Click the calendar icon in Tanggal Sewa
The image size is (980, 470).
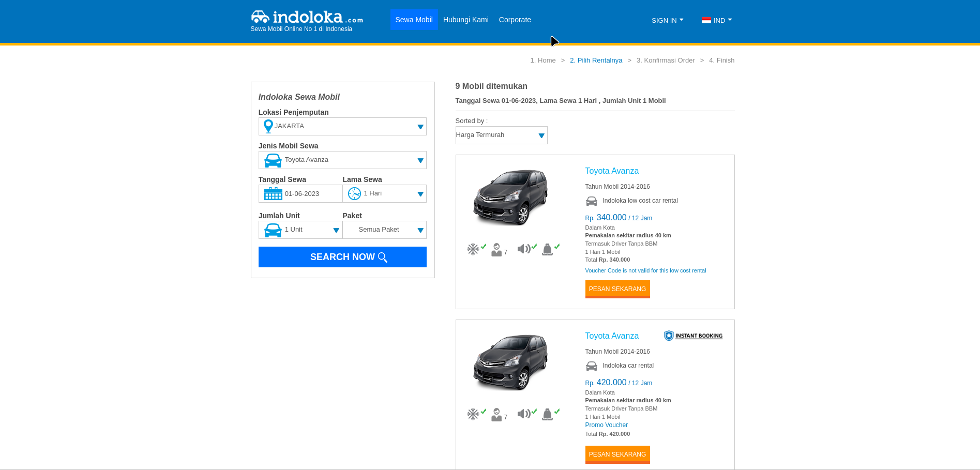[x=273, y=194]
